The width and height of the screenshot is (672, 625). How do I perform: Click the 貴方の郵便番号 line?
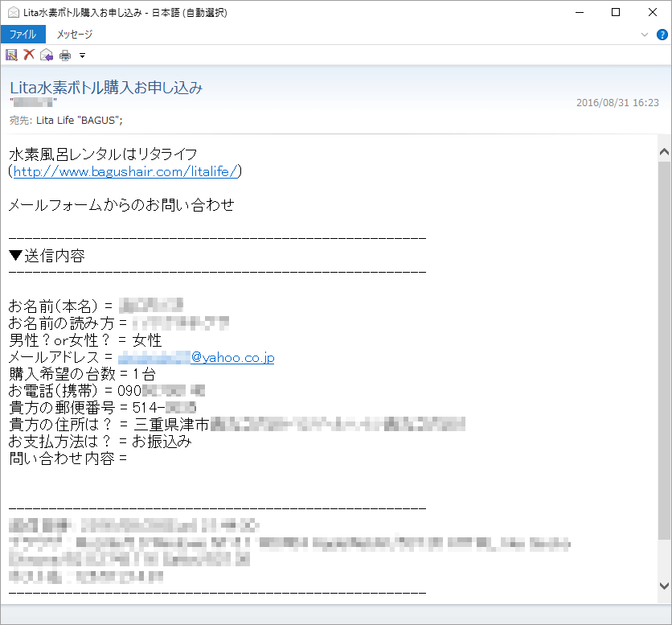[x=102, y=408]
